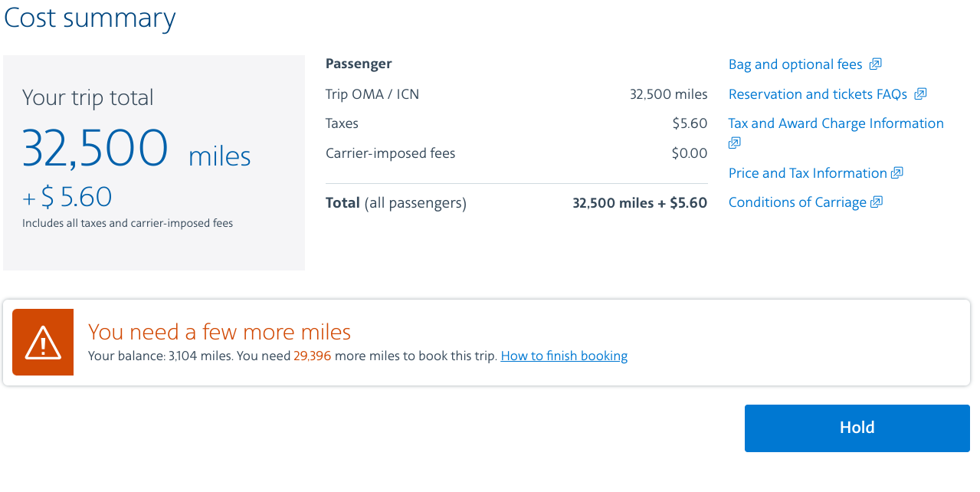
Task: Select the 32,500 miles trip total figure
Action: pos(136,148)
